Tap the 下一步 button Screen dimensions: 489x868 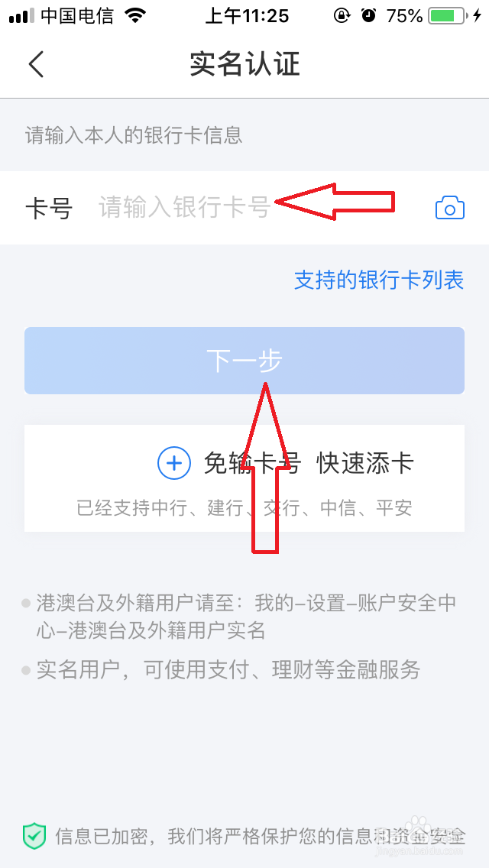click(x=244, y=361)
